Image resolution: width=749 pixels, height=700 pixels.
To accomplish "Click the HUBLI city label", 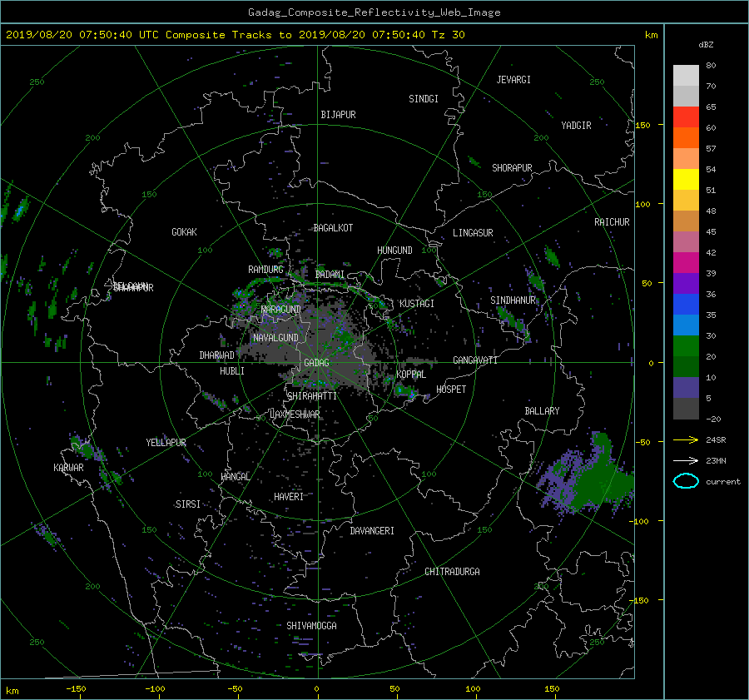I will click(231, 371).
